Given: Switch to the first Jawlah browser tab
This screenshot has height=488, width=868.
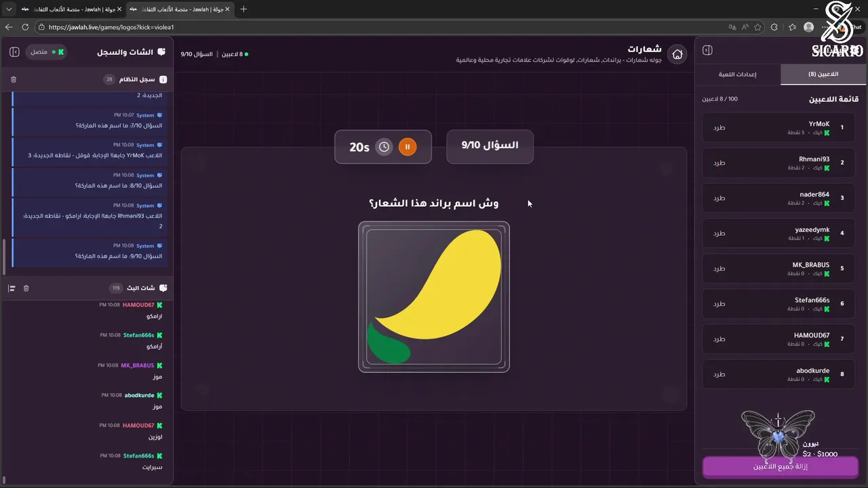Looking at the screenshot, I should (70, 9).
